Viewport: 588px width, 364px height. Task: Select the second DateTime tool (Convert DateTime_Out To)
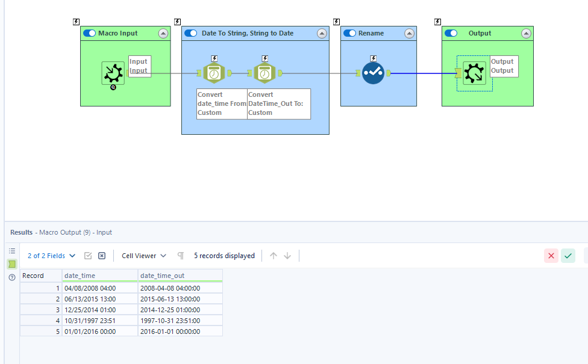click(x=264, y=73)
